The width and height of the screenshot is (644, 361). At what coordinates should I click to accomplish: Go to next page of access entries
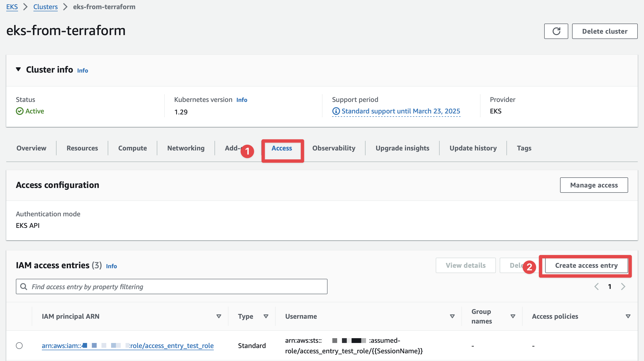pyautogui.click(x=623, y=286)
